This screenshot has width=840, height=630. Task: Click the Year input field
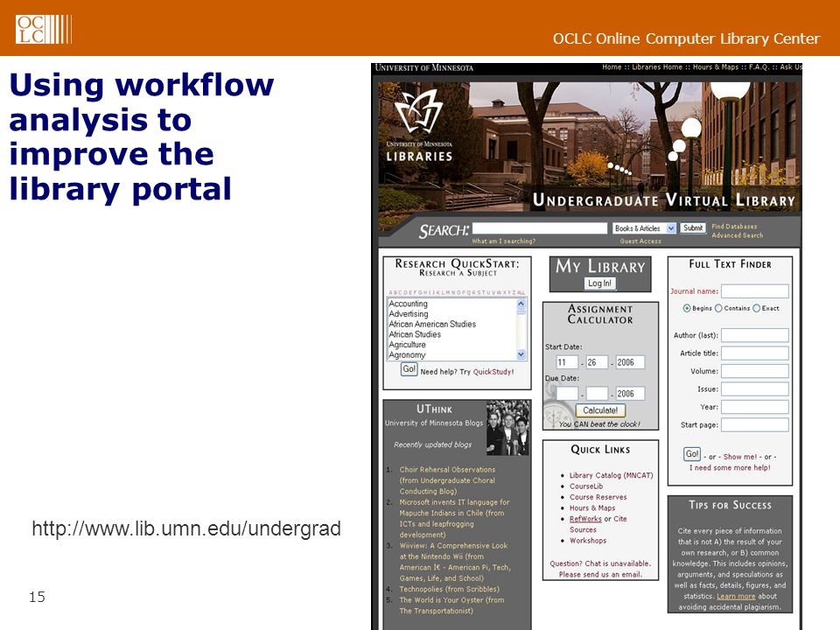point(755,407)
